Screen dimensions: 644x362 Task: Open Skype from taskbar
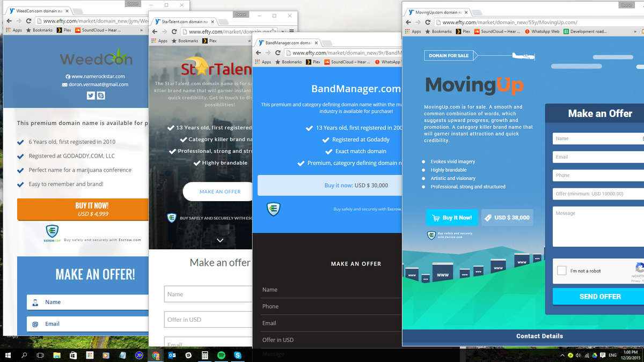[237, 355]
